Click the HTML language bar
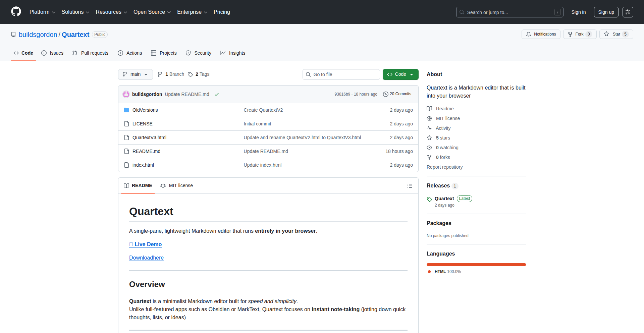This screenshot has height=333, width=644. [x=476, y=265]
